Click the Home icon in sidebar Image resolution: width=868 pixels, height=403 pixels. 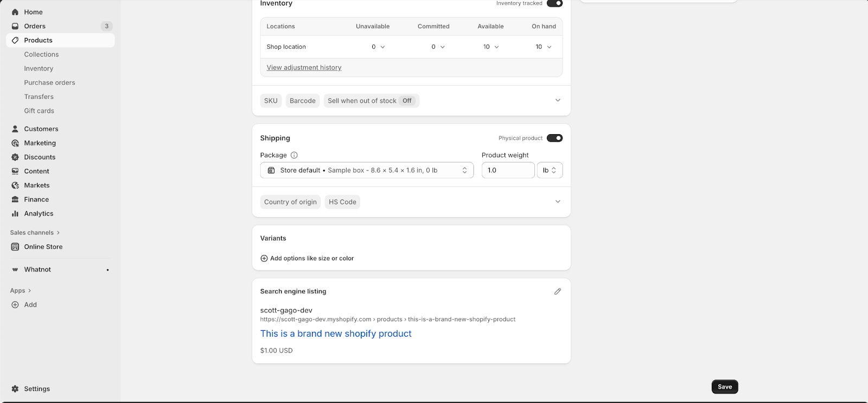15,12
